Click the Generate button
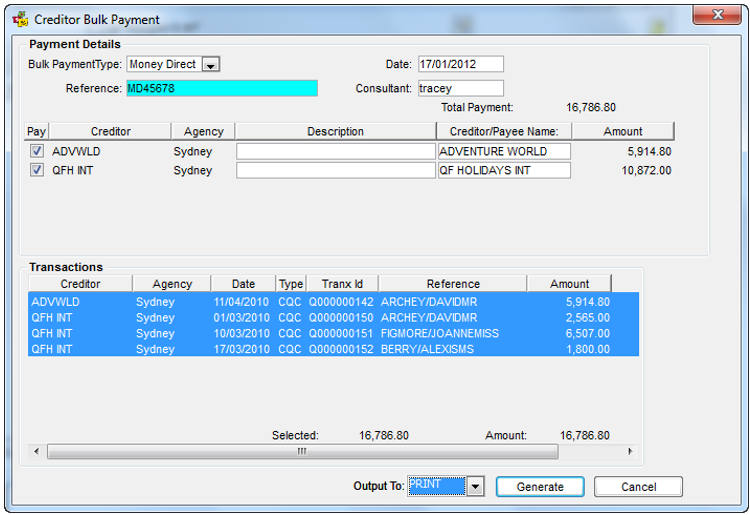 (540, 487)
